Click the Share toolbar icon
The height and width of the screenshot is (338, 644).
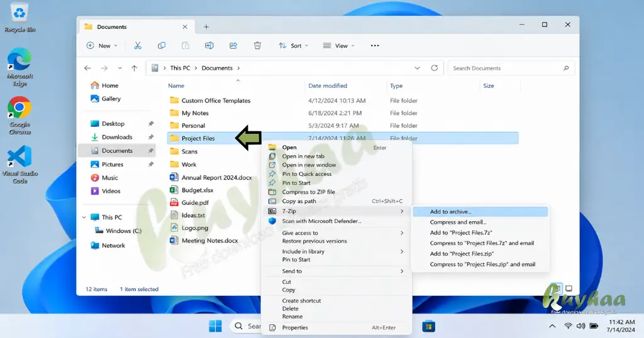tap(233, 45)
